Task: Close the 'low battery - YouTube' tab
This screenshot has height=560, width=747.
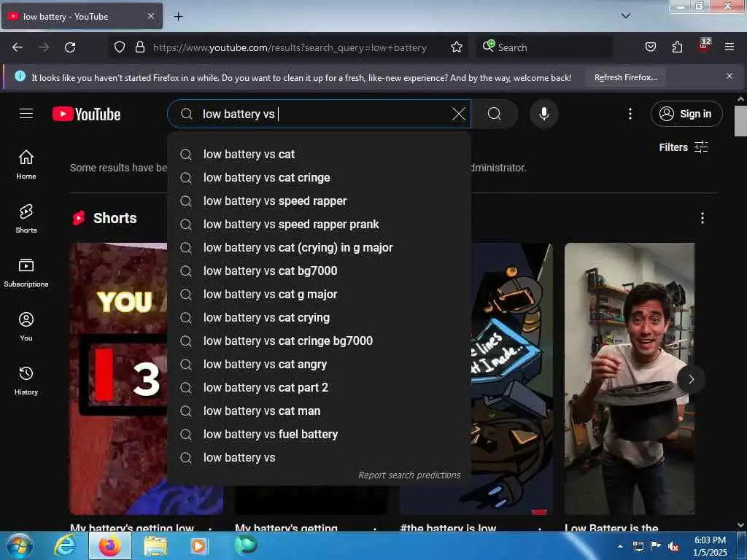Action: (x=150, y=17)
